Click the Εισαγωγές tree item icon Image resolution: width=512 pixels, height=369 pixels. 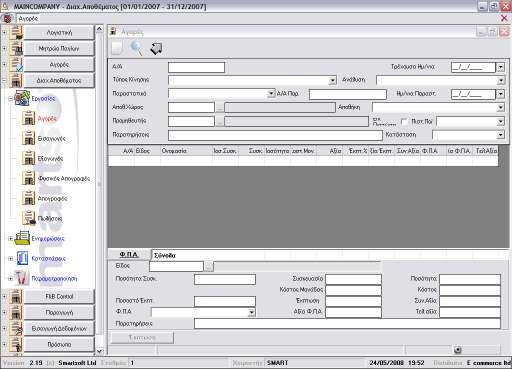tap(29, 138)
